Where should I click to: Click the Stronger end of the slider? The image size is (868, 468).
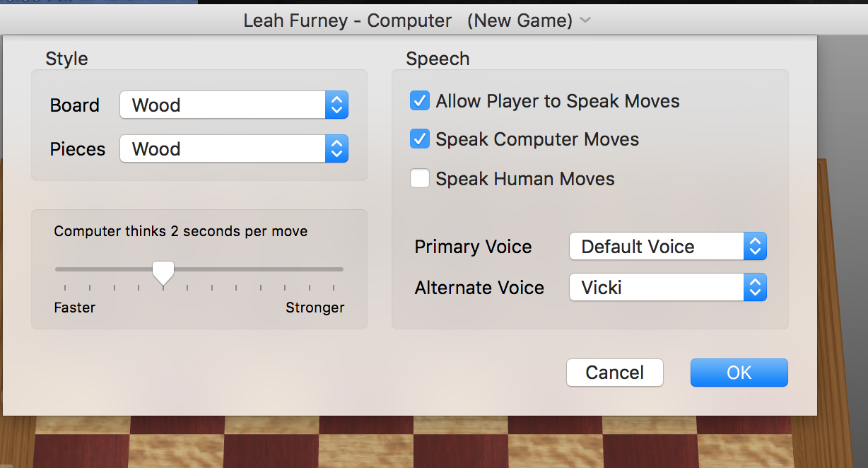click(x=342, y=269)
